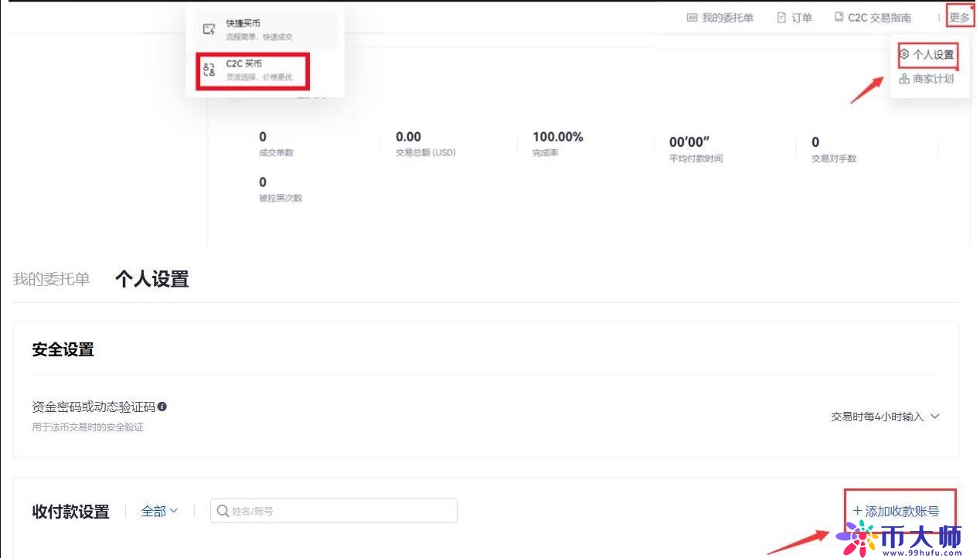The image size is (980, 558).
Task: Click the 交易总额 (USD) value
Action: (x=408, y=138)
